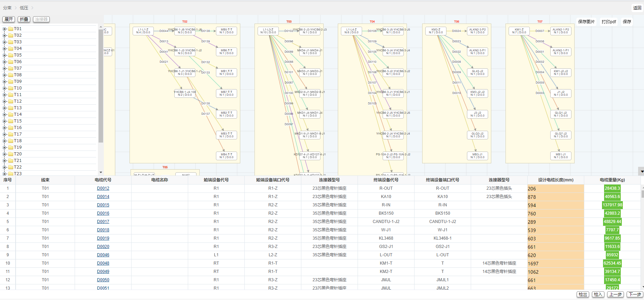Expand the T01 tree node
Viewport: 644px width, 300px height.
(x=5, y=29)
